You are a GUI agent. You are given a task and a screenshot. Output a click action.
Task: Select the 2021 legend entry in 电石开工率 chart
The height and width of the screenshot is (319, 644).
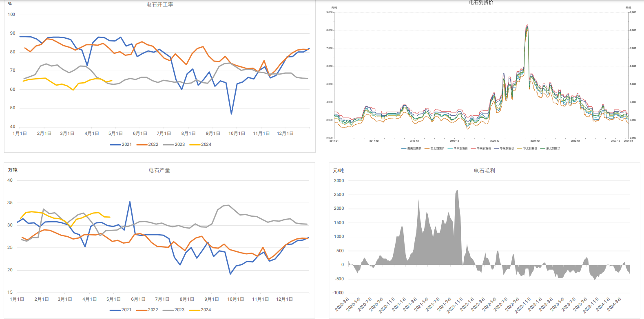[121, 145]
